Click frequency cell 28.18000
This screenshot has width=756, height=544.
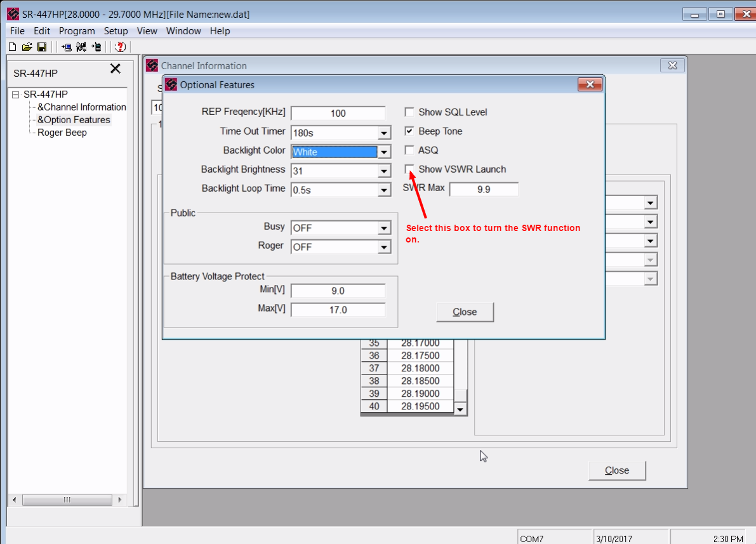(x=420, y=368)
